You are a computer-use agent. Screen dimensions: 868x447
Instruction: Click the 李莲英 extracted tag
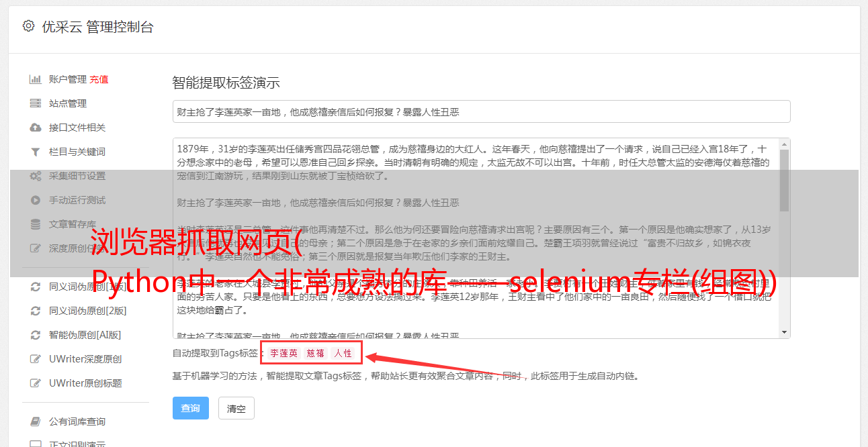284,353
